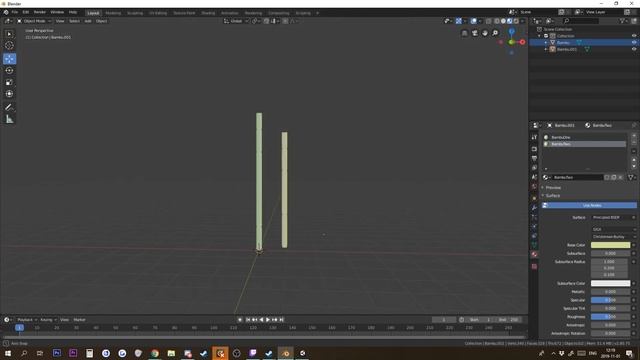640x360 pixels.
Task: Select the Measure ruler tool
Action: tap(9, 119)
